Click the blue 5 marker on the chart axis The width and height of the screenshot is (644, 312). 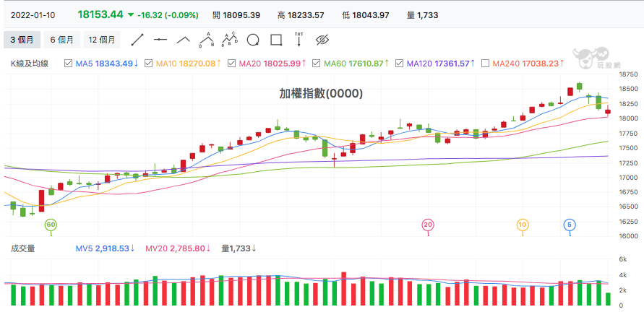tap(570, 225)
